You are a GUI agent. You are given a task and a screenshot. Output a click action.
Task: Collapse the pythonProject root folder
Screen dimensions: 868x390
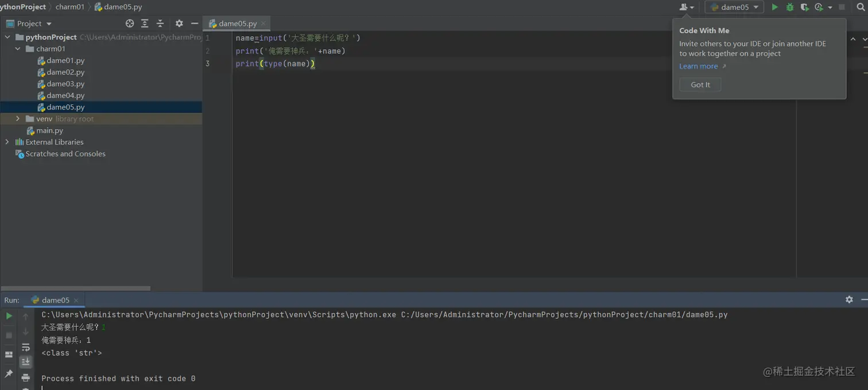pyautogui.click(x=7, y=37)
